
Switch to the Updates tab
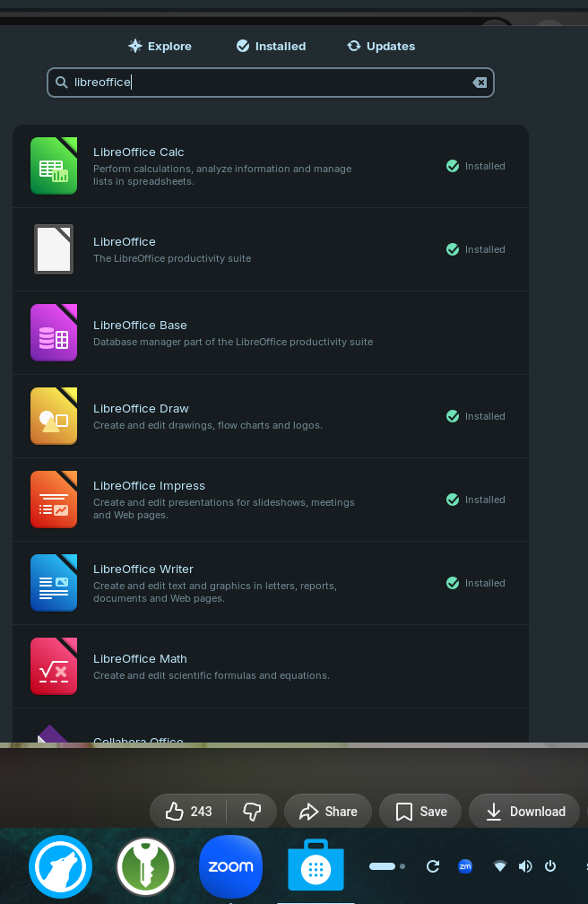coord(381,46)
